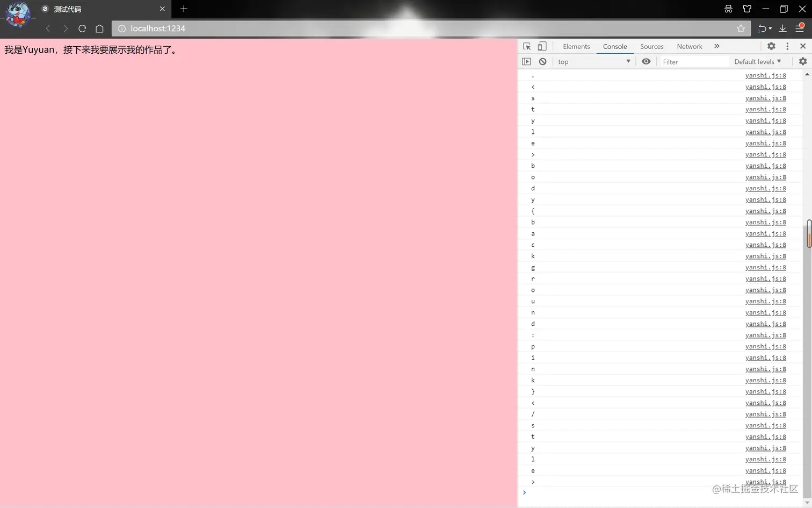
Task: Bookmark the page with the star icon
Action: click(x=741, y=28)
